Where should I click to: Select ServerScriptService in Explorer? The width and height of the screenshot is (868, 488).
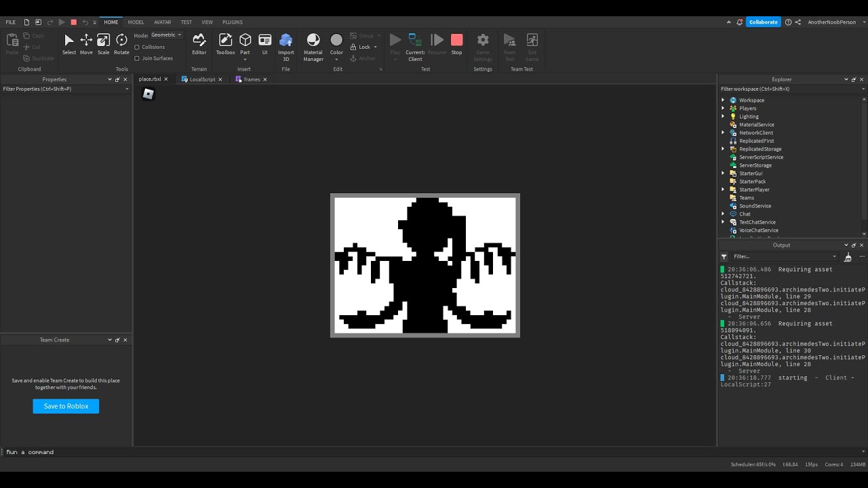[761, 157]
